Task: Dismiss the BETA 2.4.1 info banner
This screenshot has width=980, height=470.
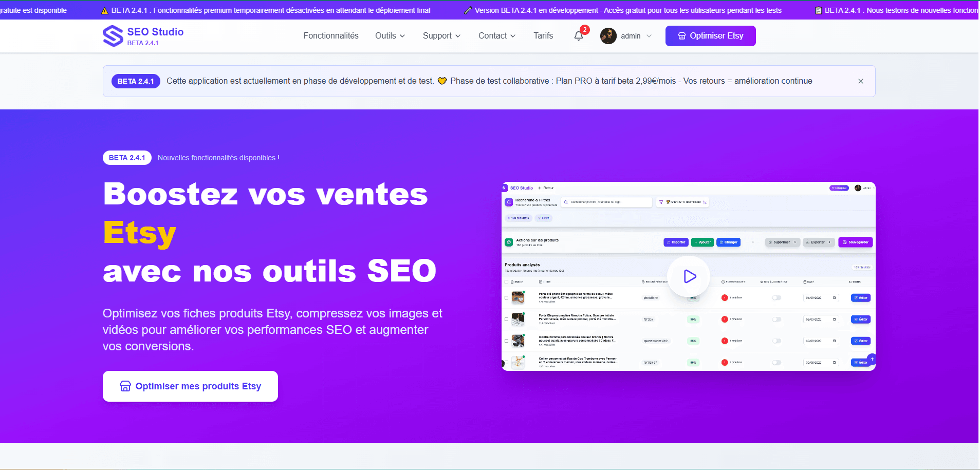Action: pos(861,81)
